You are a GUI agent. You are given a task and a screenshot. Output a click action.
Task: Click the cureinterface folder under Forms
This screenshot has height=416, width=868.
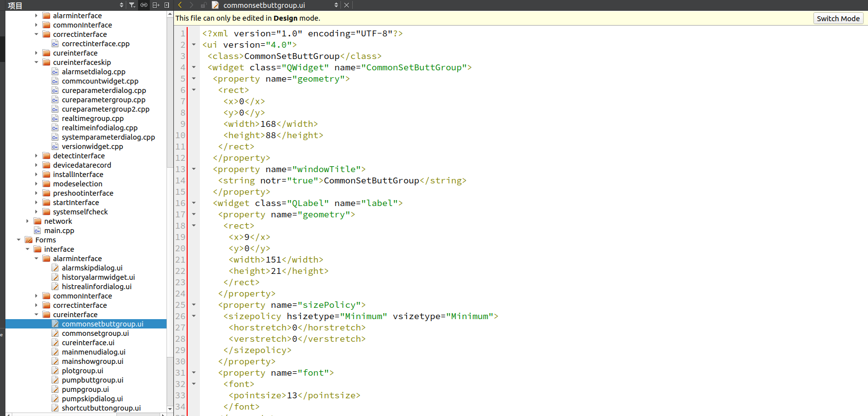click(x=75, y=315)
